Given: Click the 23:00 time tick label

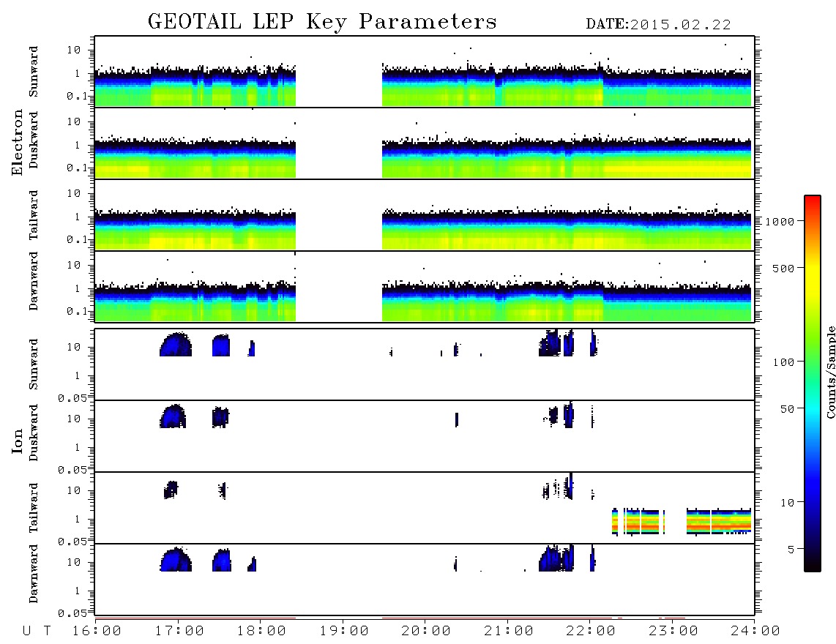Looking at the screenshot, I should (x=673, y=631).
